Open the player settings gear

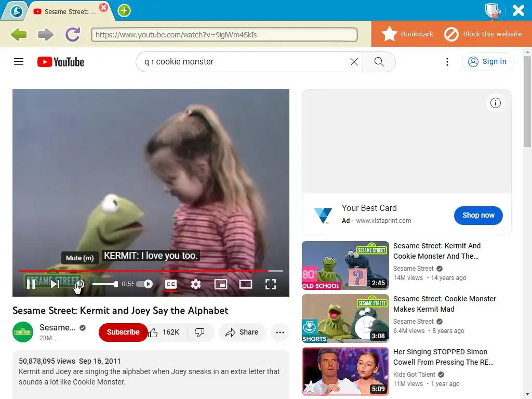pos(196,284)
